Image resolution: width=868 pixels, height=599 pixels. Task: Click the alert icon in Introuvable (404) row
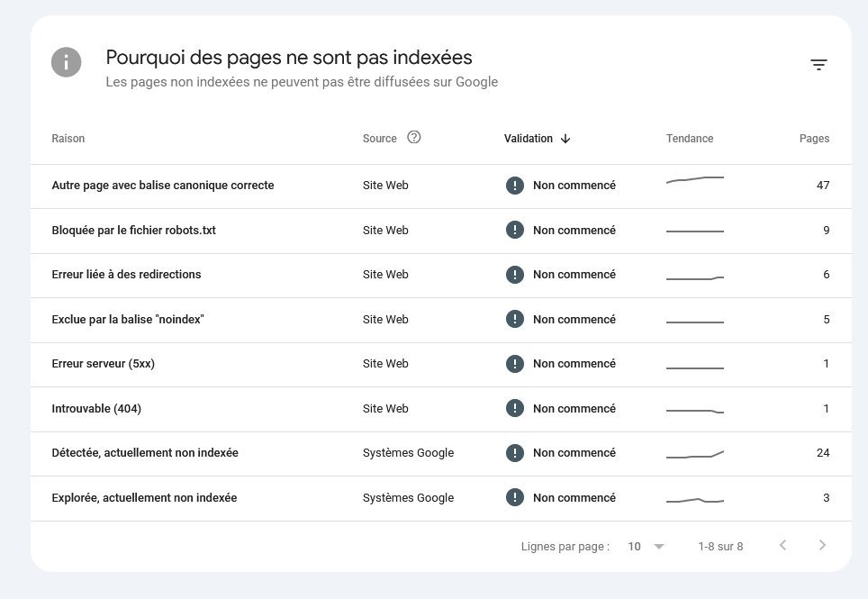point(514,409)
